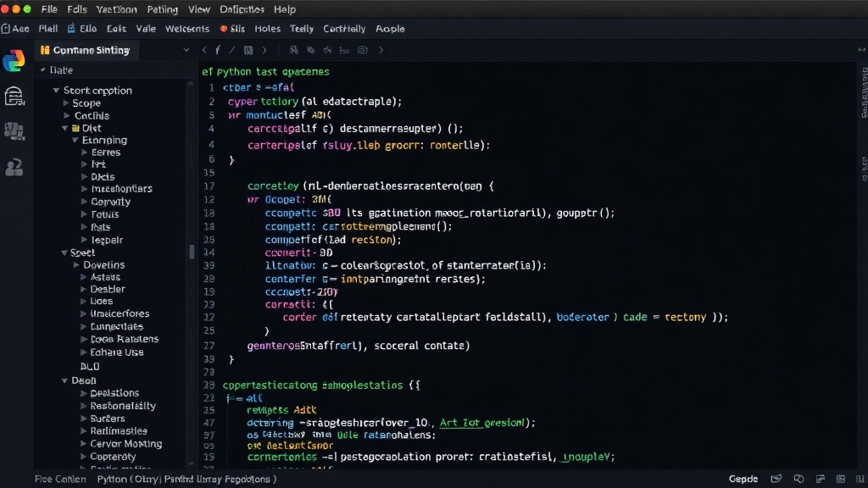Viewport: 868px width, 488px height.
Task: Open the File menu
Action: click(x=49, y=9)
